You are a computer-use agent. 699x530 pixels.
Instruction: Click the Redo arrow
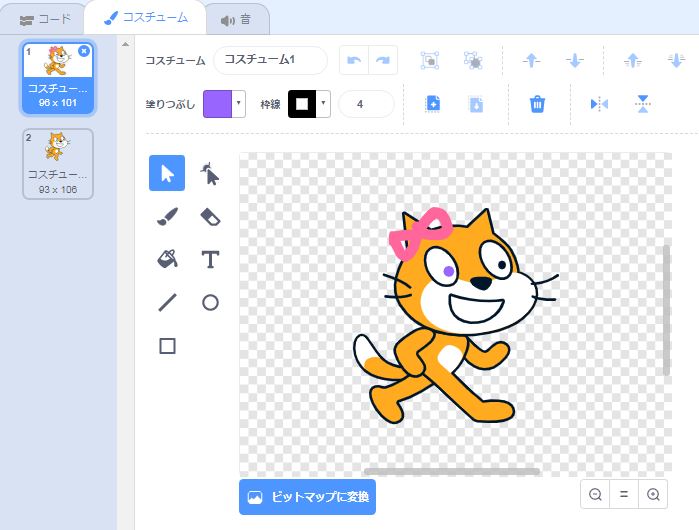click(x=383, y=60)
